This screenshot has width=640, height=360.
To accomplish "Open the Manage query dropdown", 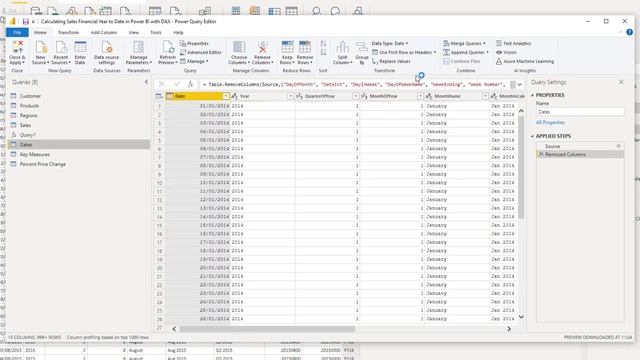I will click(x=194, y=61).
